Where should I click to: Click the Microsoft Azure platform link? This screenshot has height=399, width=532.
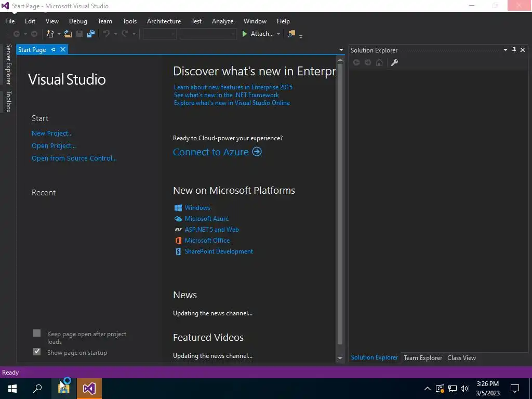point(207,219)
